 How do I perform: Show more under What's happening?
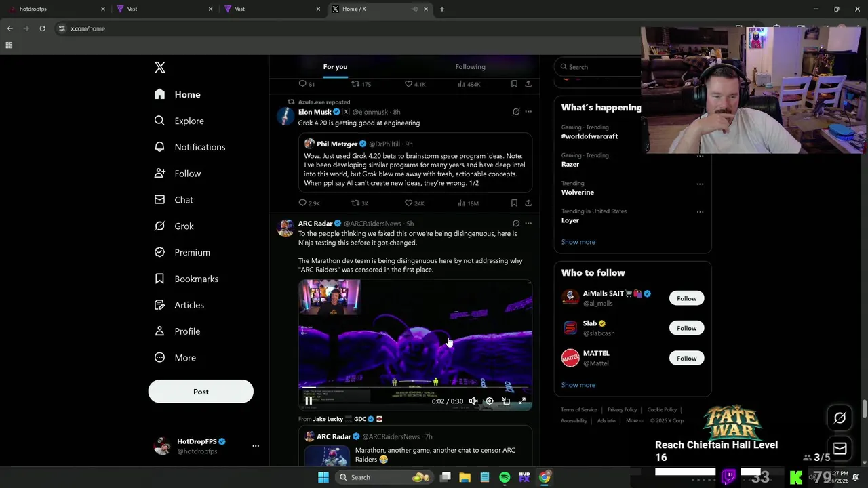pos(578,242)
